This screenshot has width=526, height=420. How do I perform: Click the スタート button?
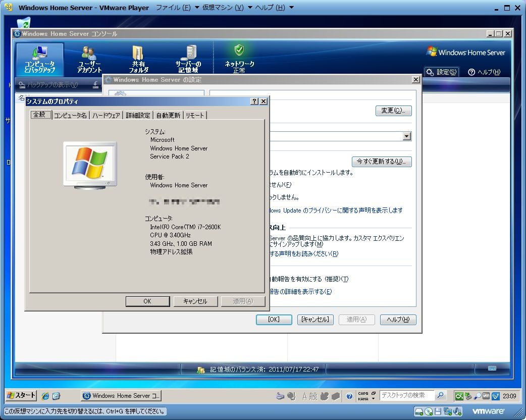click(x=21, y=395)
